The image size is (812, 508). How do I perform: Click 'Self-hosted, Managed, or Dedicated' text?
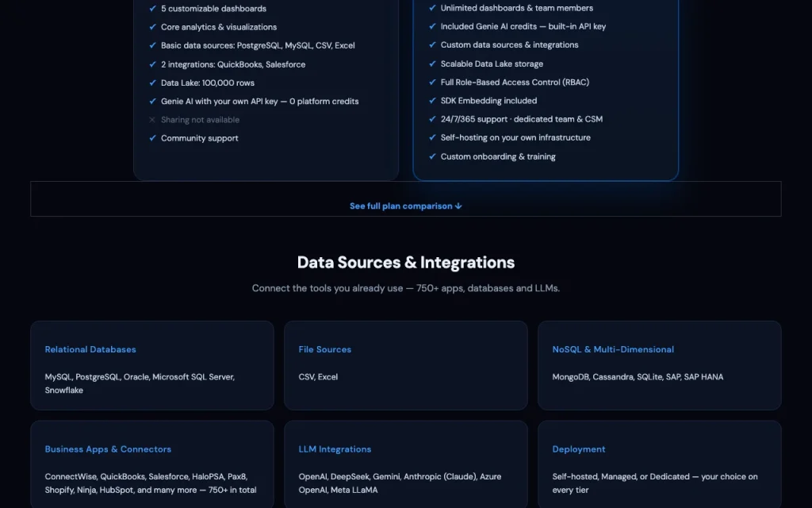(621, 476)
